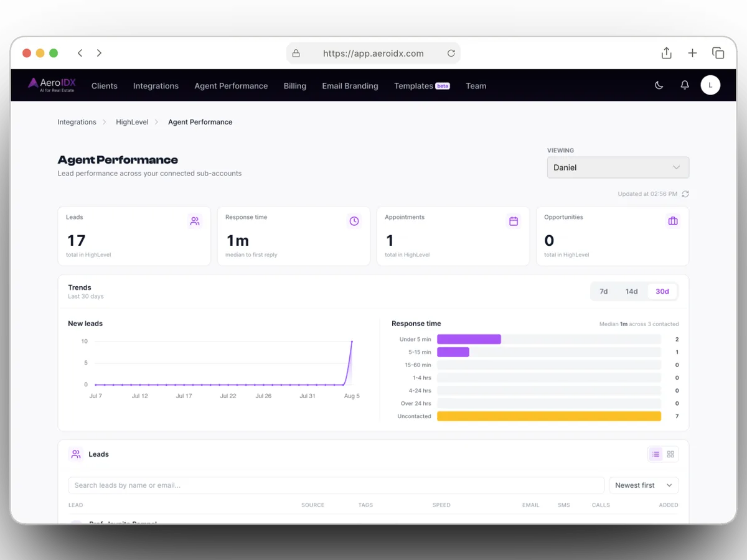Click the Uncontacted yellow bar

(x=549, y=416)
